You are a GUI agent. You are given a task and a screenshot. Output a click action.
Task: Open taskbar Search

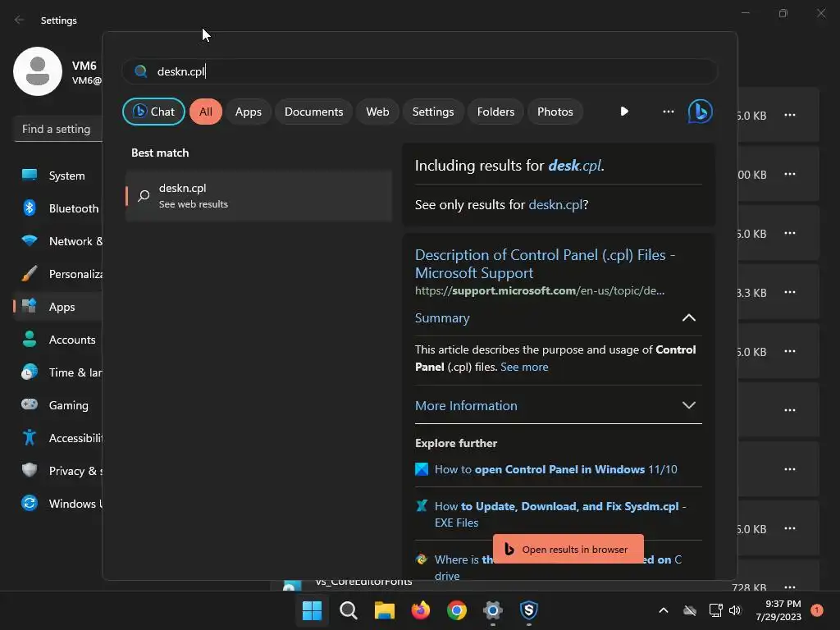(348, 610)
